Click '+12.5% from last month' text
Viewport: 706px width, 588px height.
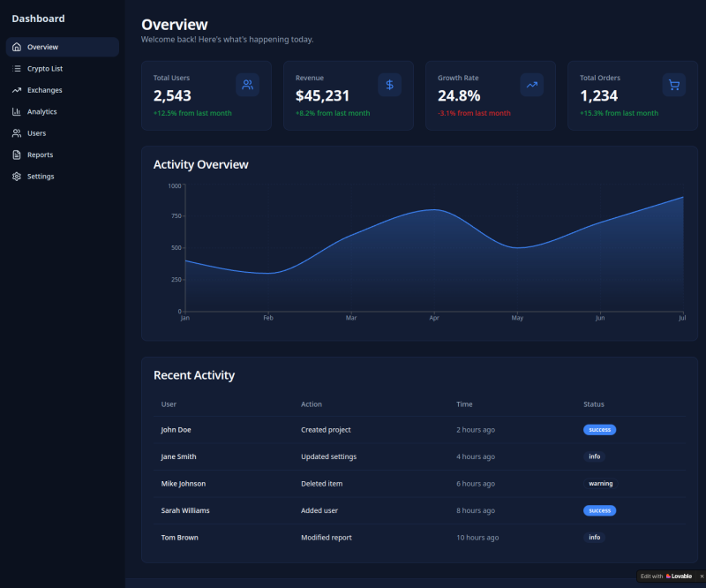(192, 113)
